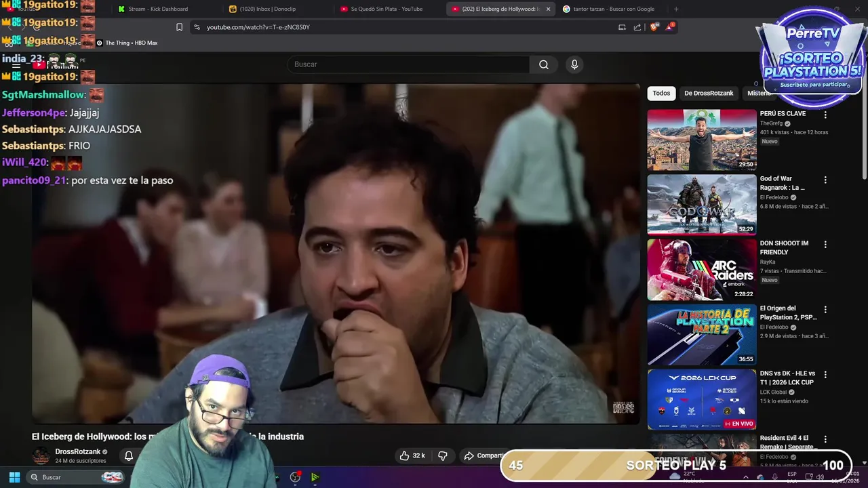The width and height of the screenshot is (868, 488).
Task: Open the taskbar app with red badge
Action: tap(295, 477)
